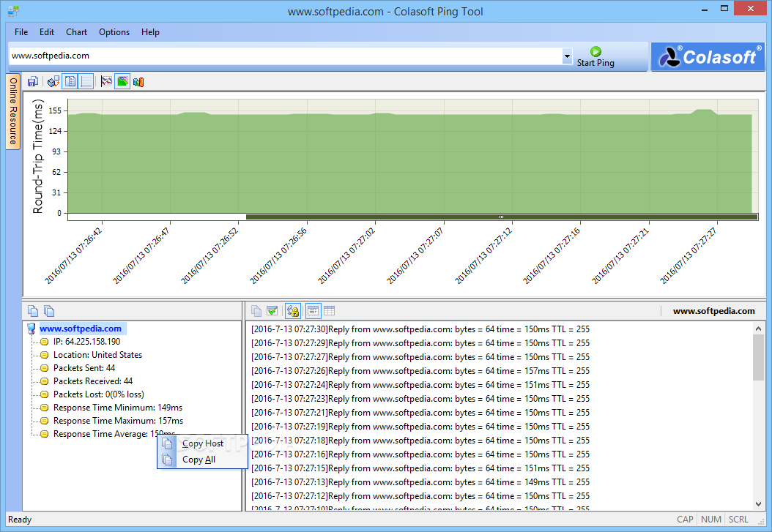Click the CAP indicator in status bar
Viewport: 772px width, 532px height.
point(685,520)
